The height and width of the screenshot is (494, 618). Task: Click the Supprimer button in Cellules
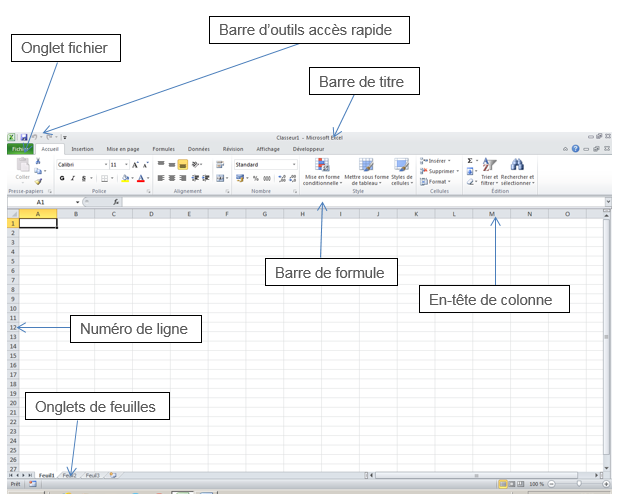[440, 171]
